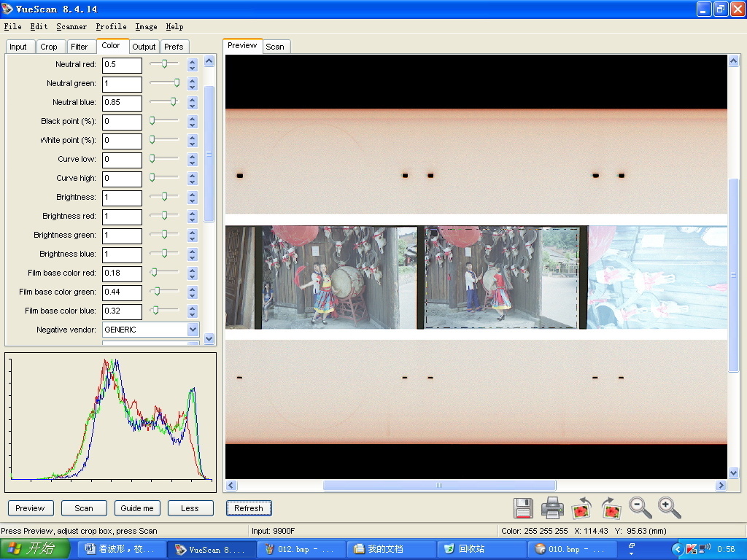This screenshot has width=747, height=560.
Task: Click the zoom out magnifier icon
Action: [640, 507]
